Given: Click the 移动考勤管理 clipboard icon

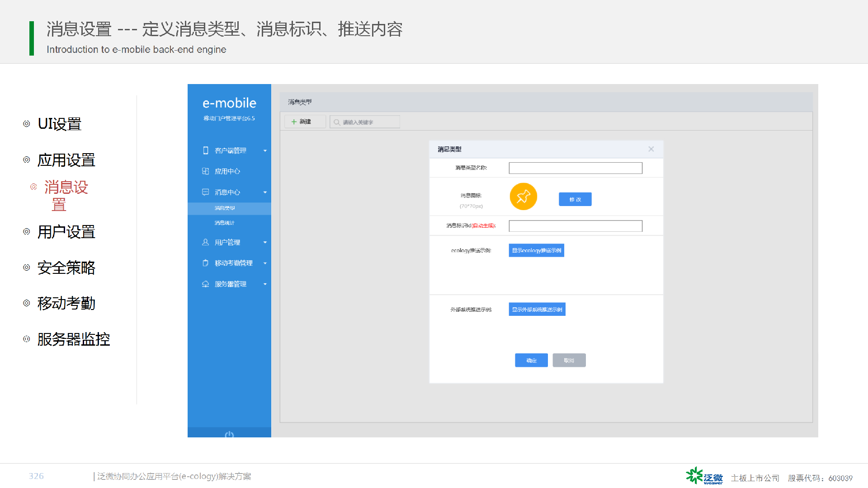Looking at the screenshot, I should click(205, 263).
